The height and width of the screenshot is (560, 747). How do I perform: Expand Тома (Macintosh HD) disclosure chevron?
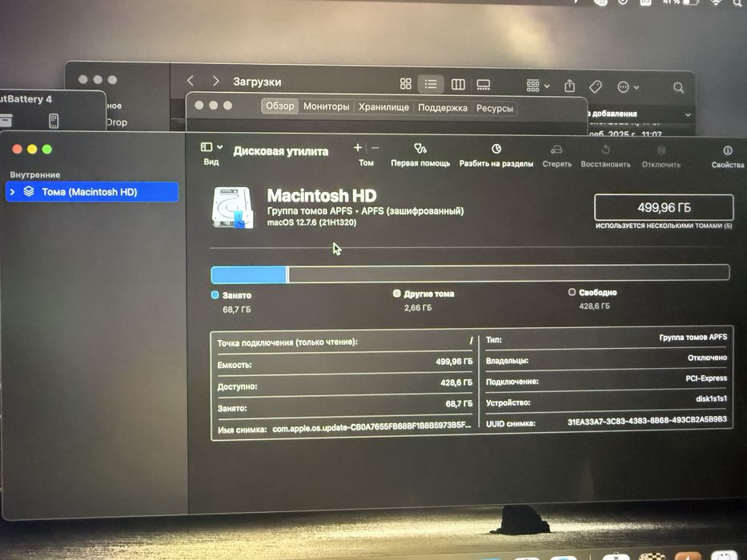12,192
